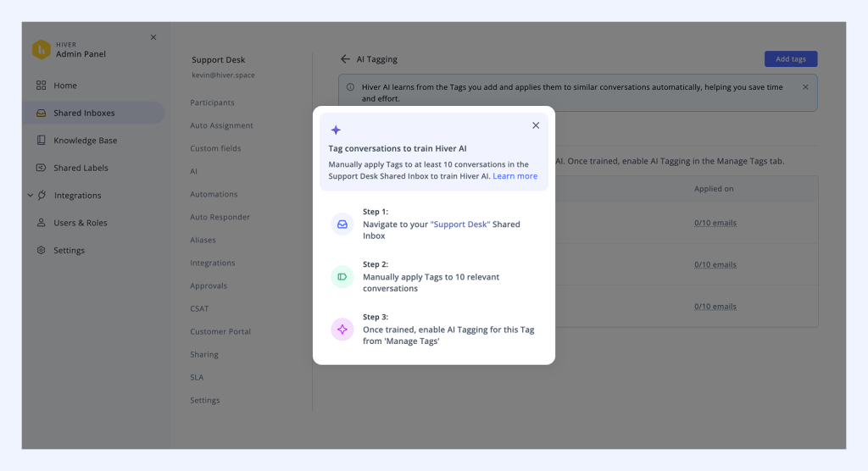Follow the "Support Desk" link in Step 1
This screenshot has width=868, height=471.
point(460,224)
